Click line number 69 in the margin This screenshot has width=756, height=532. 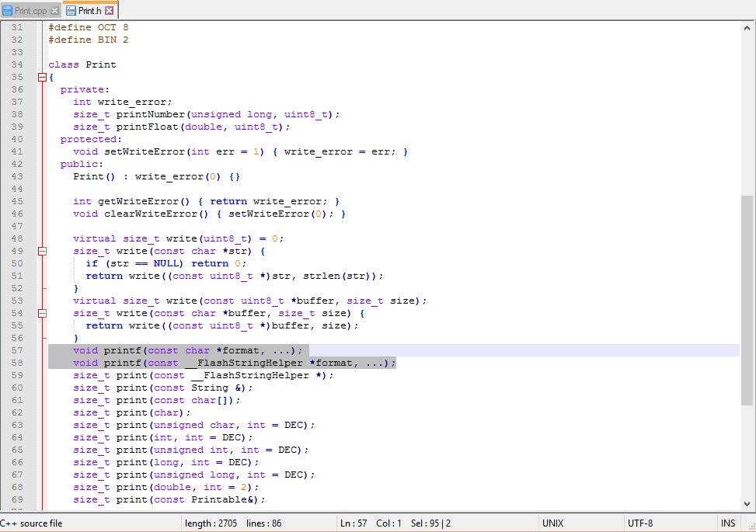[x=17, y=499]
